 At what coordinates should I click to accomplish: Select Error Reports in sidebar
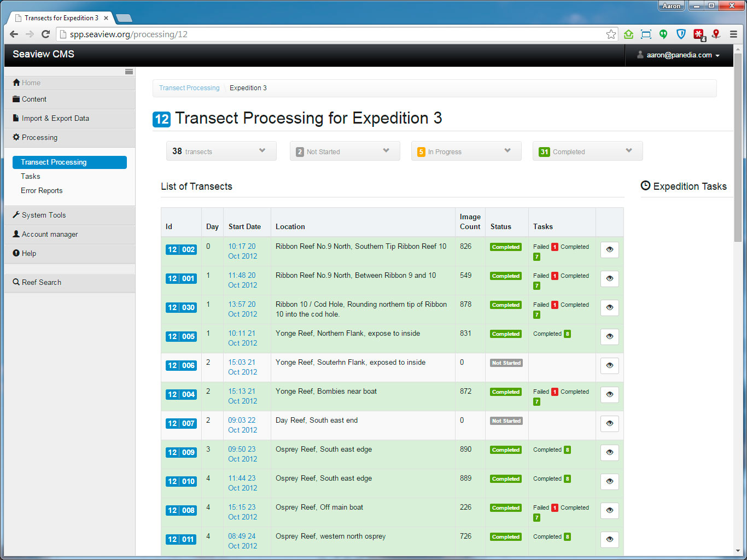coord(42,191)
